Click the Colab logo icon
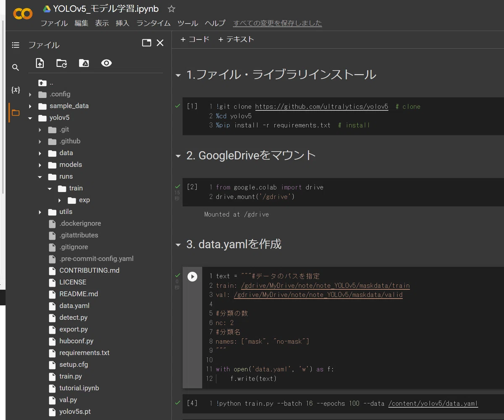The image size is (504, 420). (23, 13)
